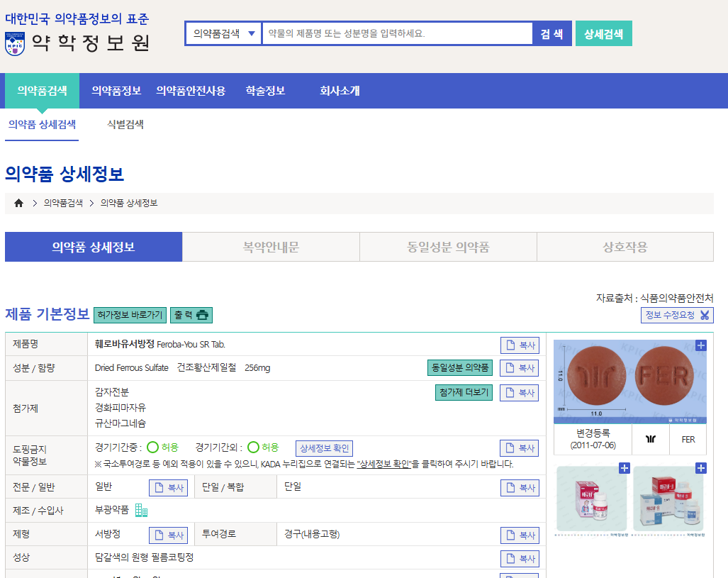The width and height of the screenshot is (728, 578).
Task: Open the multiple boxes package thumbnail
Action: 668,499
